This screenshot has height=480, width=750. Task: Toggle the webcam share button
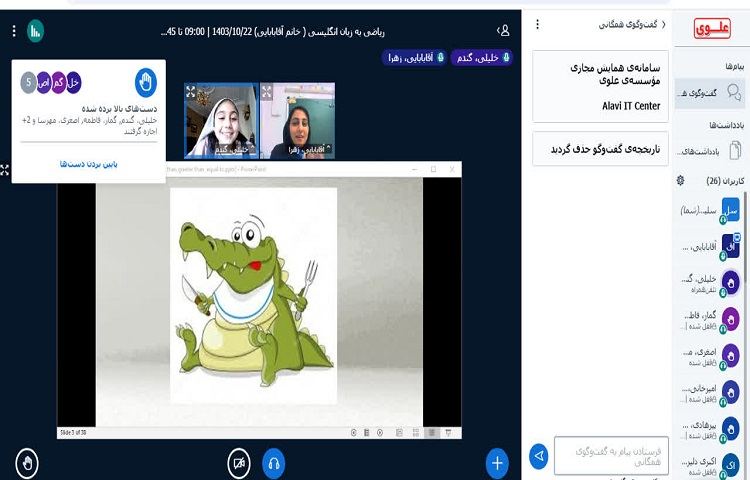(239, 463)
